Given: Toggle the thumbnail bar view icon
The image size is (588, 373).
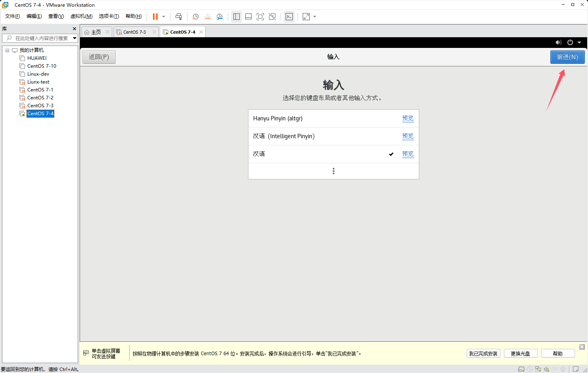Looking at the screenshot, I should (x=248, y=17).
